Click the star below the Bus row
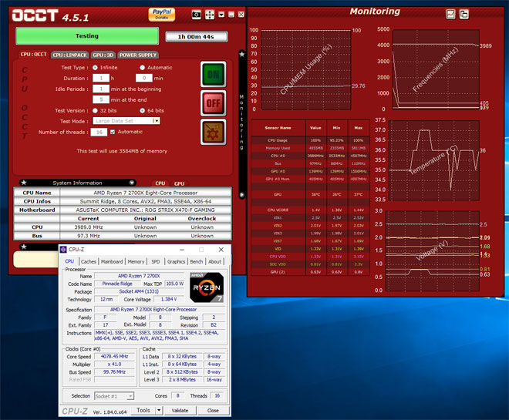 [24, 247]
